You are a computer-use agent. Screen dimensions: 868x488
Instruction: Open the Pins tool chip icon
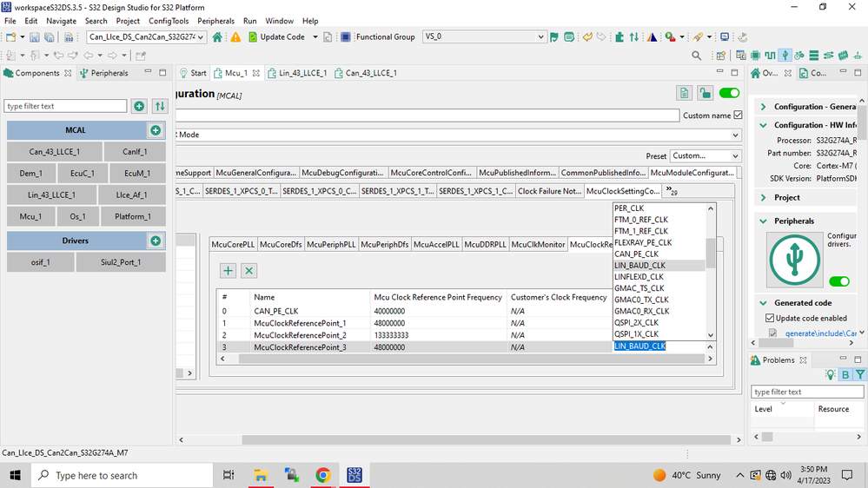click(756, 56)
